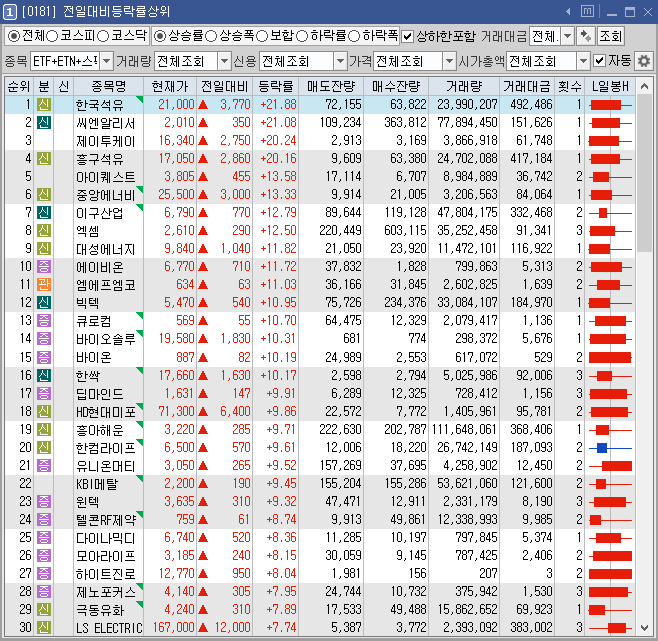658x641 pixels.
Task: Click the candlestick icon for 한국석유
Action: click(610, 105)
